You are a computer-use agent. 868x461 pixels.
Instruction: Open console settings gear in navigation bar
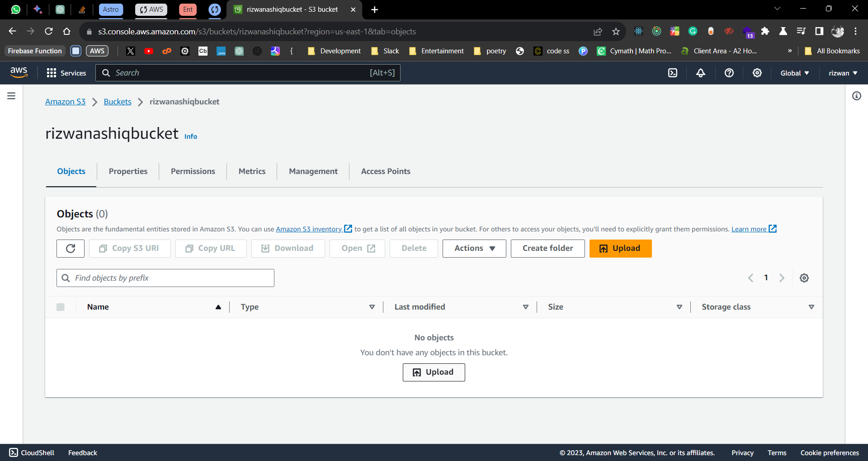click(x=757, y=73)
